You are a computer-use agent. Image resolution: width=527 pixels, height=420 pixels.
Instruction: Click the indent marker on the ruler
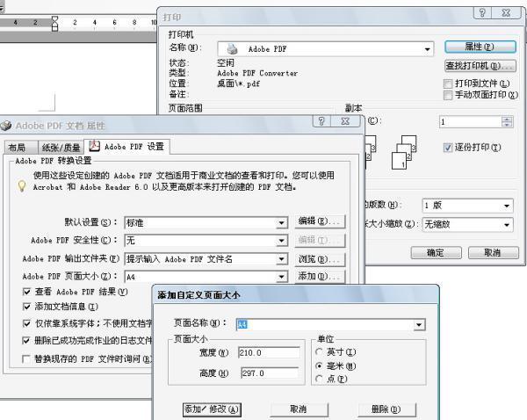pyautogui.click(x=54, y=24)
